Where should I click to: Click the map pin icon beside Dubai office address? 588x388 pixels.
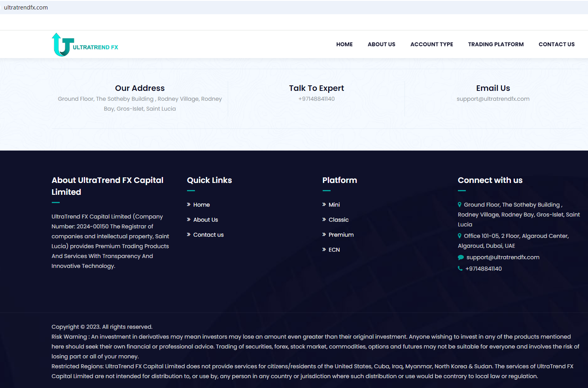(x=459, y=236)
